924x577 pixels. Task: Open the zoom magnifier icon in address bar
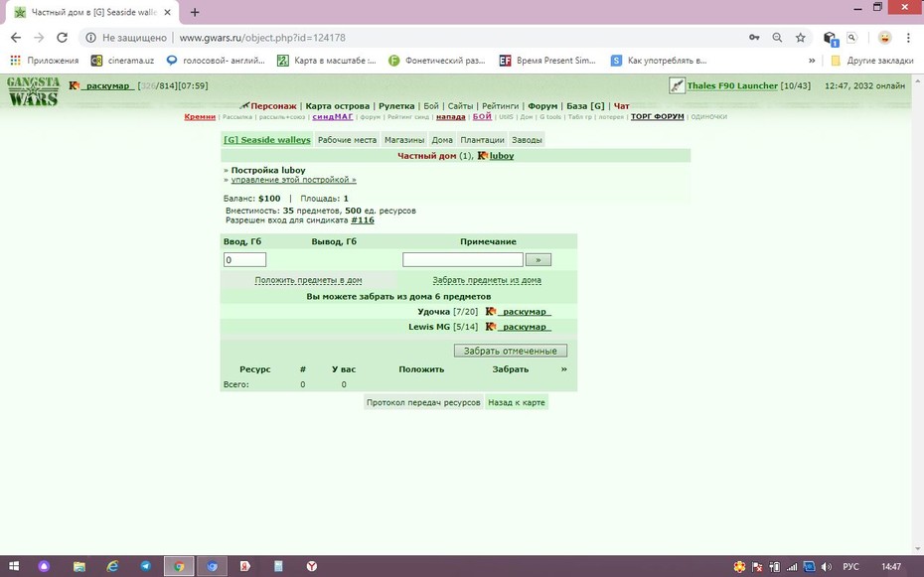point(777,38)
